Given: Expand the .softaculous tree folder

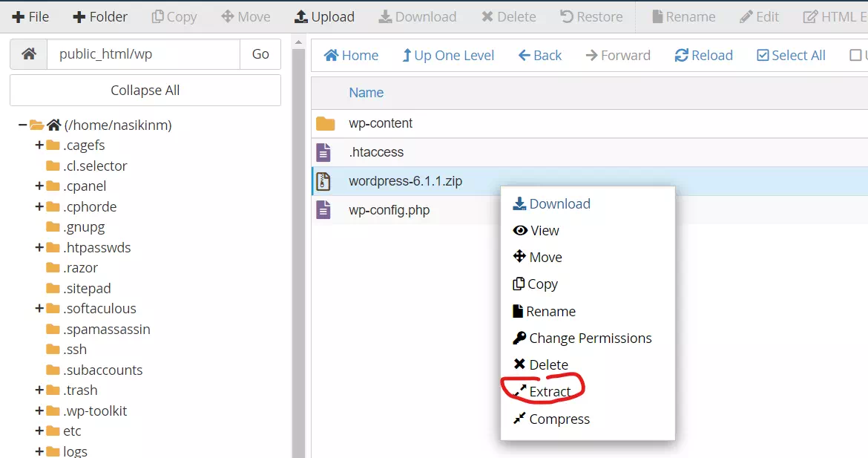Looking at the screenshot, I should tap(39, 309).
